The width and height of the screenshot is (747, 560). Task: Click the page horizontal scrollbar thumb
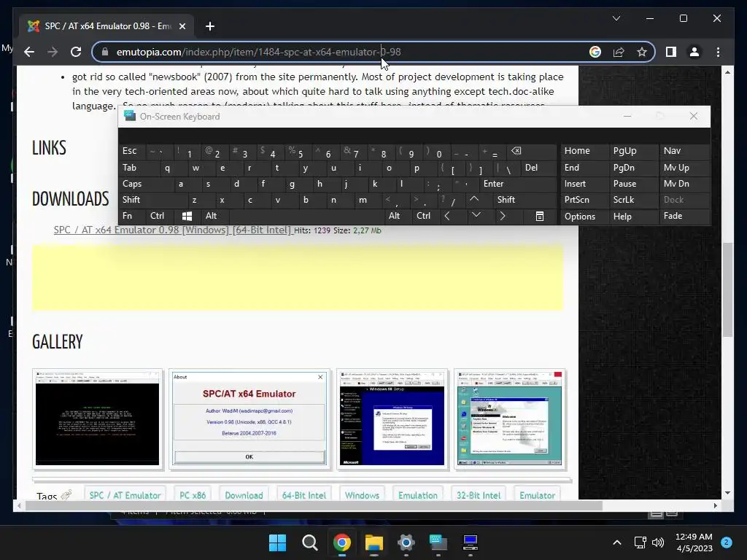pos(314,506)
